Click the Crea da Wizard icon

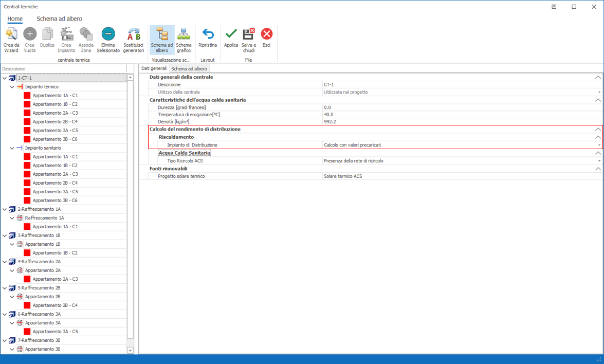click(x=11, y=34)
